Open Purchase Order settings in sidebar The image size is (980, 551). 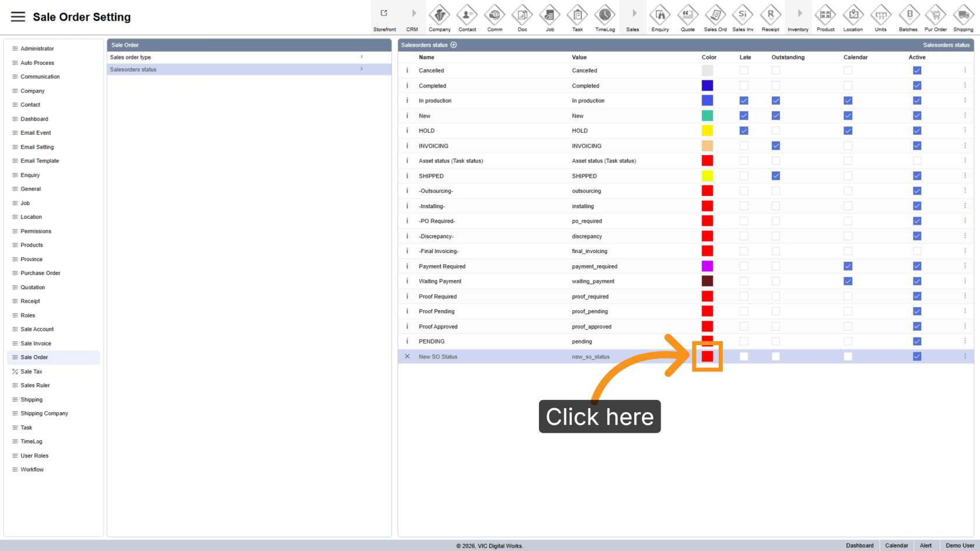coord(40,273)
